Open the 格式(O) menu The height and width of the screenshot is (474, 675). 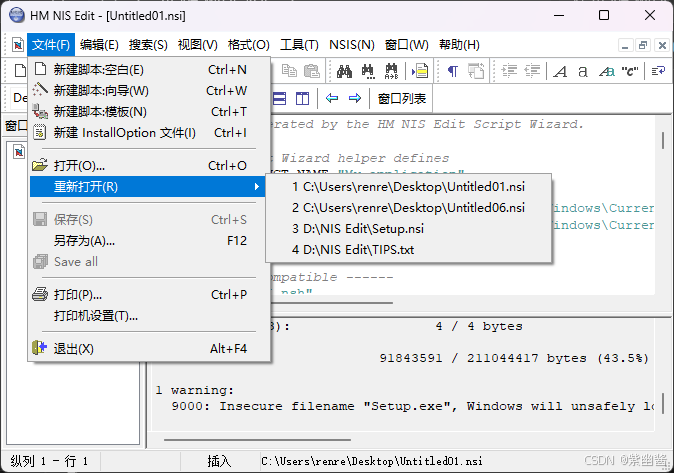[x=248, y=45]
